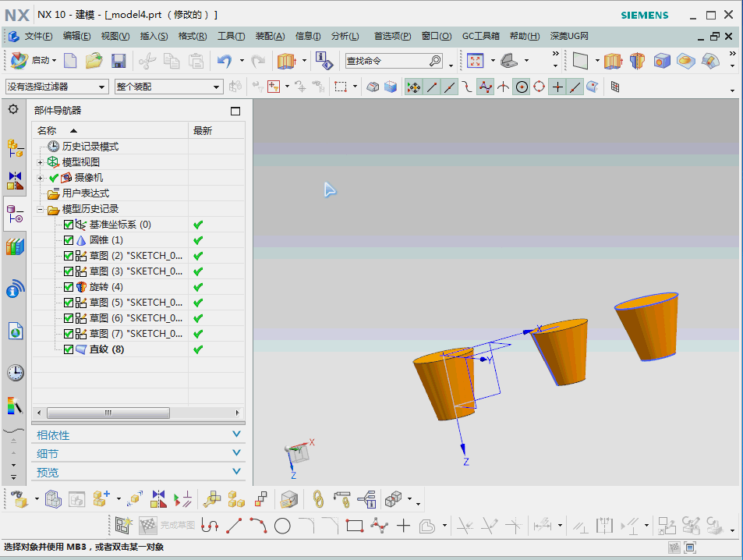Save the part with the floppy icon
The height and width of the screenshot is (560, 743).
click(119, 61)
